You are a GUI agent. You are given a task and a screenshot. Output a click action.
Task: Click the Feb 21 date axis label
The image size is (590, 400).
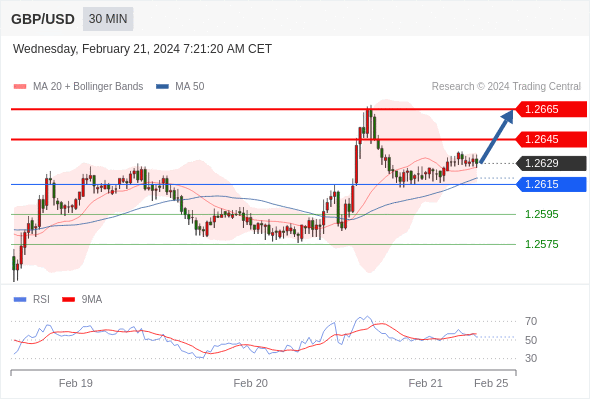point(426,383)
